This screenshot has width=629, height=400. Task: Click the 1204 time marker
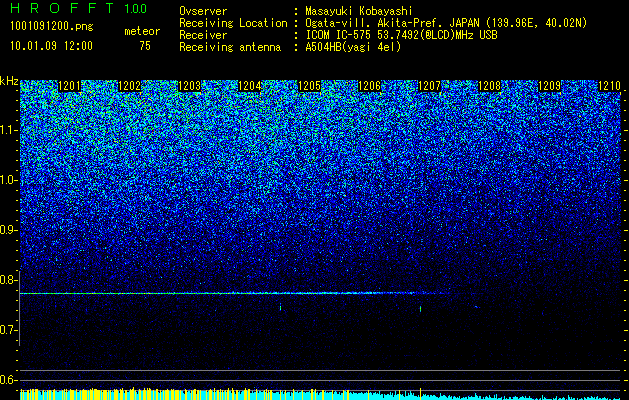pyautogui.click(x=250, y=86)
